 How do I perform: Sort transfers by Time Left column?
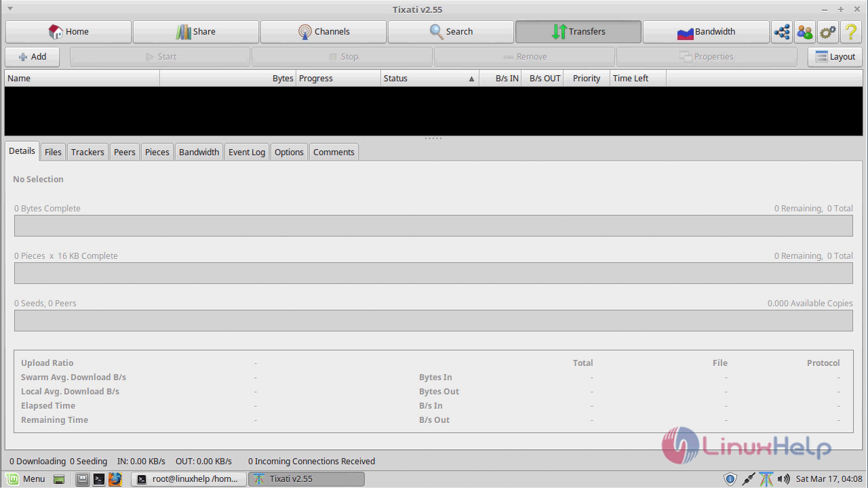pyautogui.click(x=638, y=79)
